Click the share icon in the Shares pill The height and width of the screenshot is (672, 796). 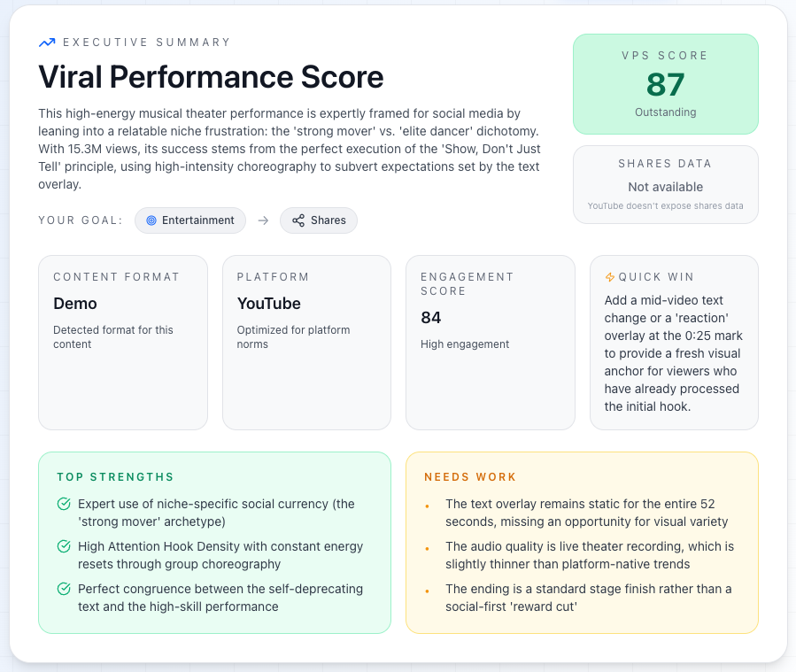click(298, 220)
